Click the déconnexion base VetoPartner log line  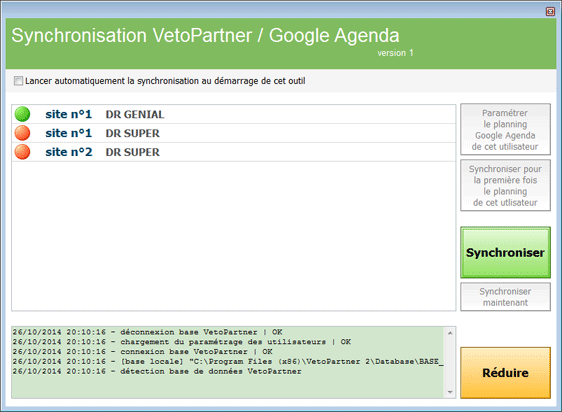coord(148,332)
